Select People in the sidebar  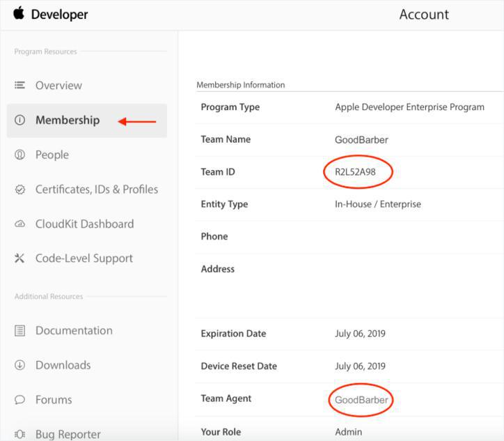pos(52,155)
